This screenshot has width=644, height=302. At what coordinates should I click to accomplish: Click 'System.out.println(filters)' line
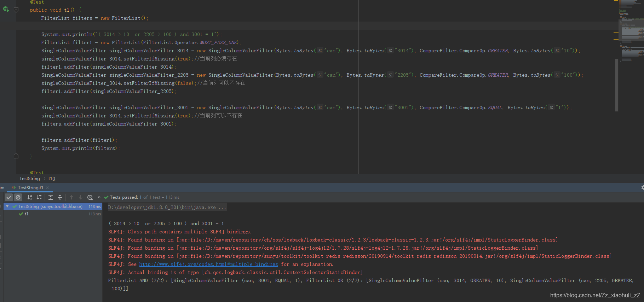pos(80,148)
